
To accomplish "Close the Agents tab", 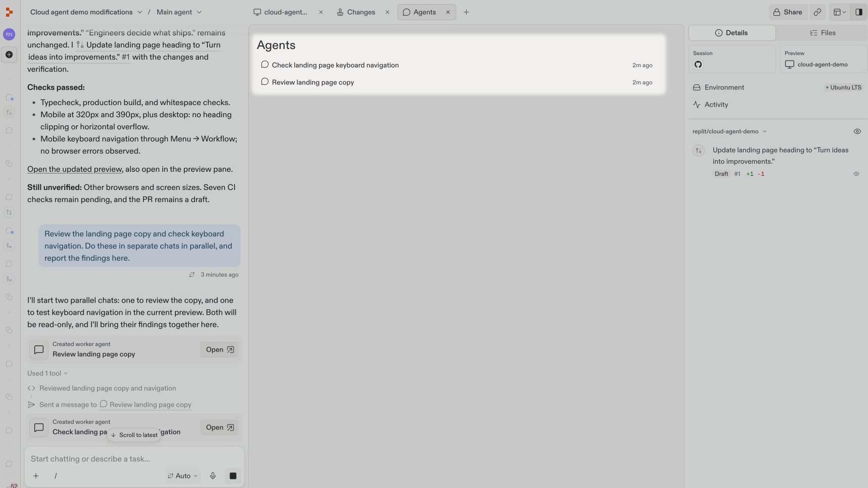I will click(448, 12).
